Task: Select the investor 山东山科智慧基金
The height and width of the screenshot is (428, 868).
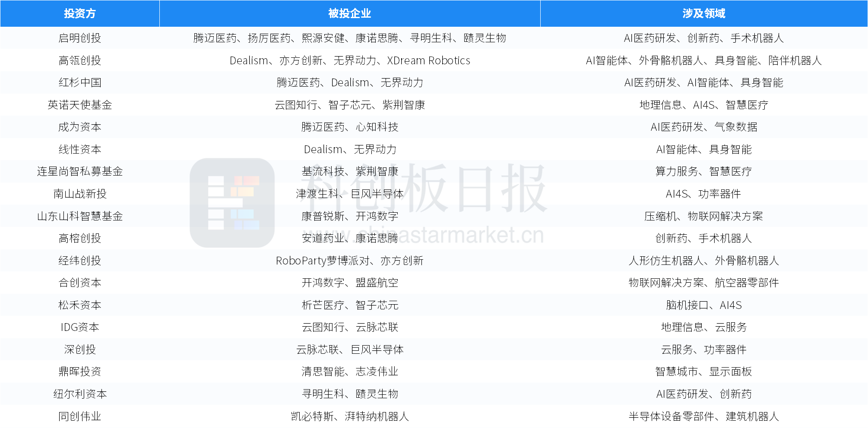Action: coord(80,216)
